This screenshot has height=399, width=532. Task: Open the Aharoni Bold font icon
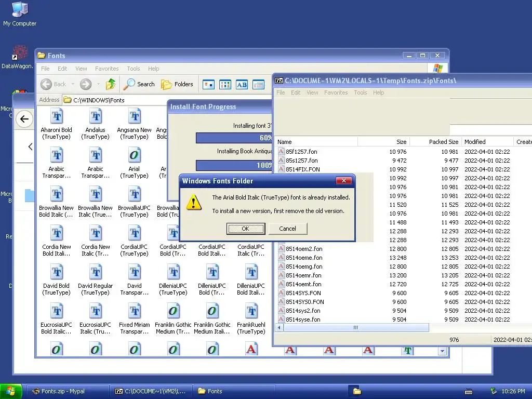[56, 116]
